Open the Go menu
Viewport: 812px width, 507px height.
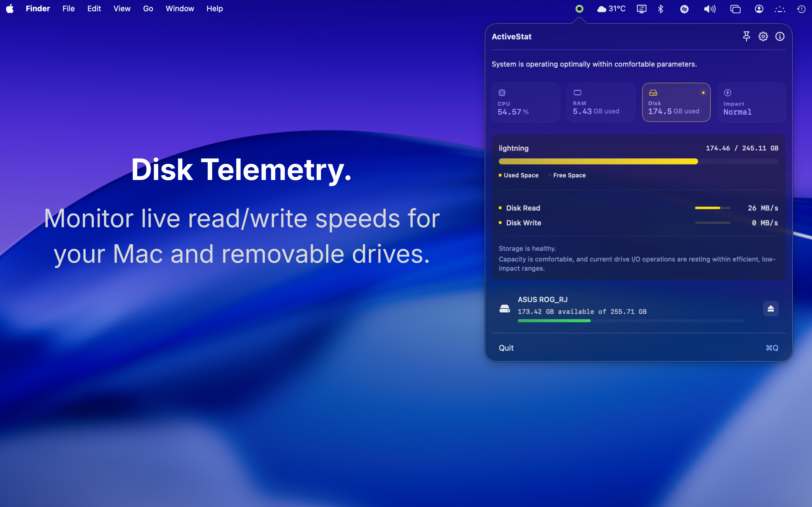click(147, 8)
